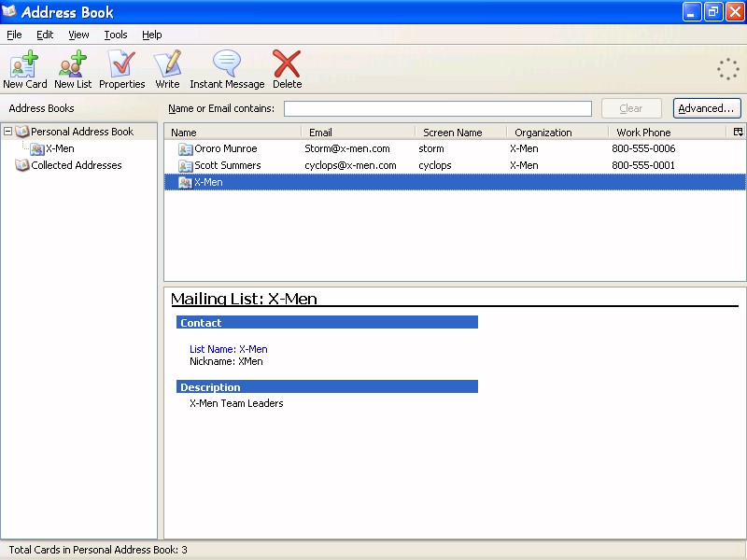Screen dimensions: 747x560
Task: Open the Tools menu
Action: [116, 35]
